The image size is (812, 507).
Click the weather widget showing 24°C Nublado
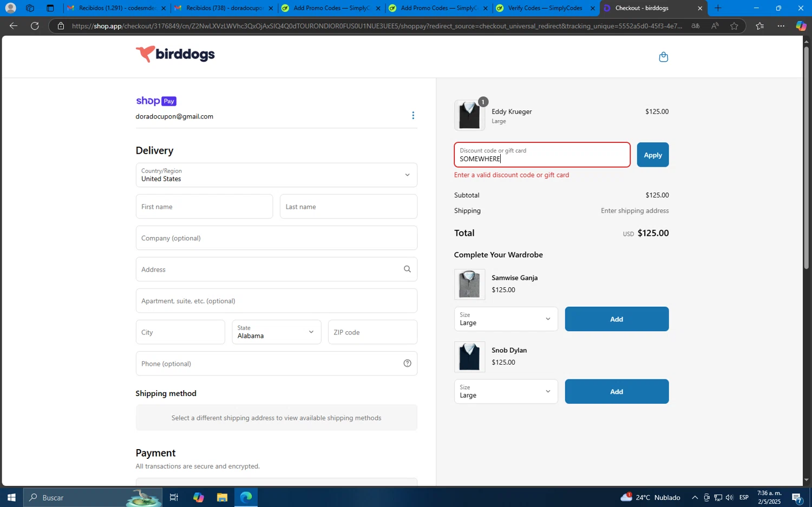click(651, 497)
